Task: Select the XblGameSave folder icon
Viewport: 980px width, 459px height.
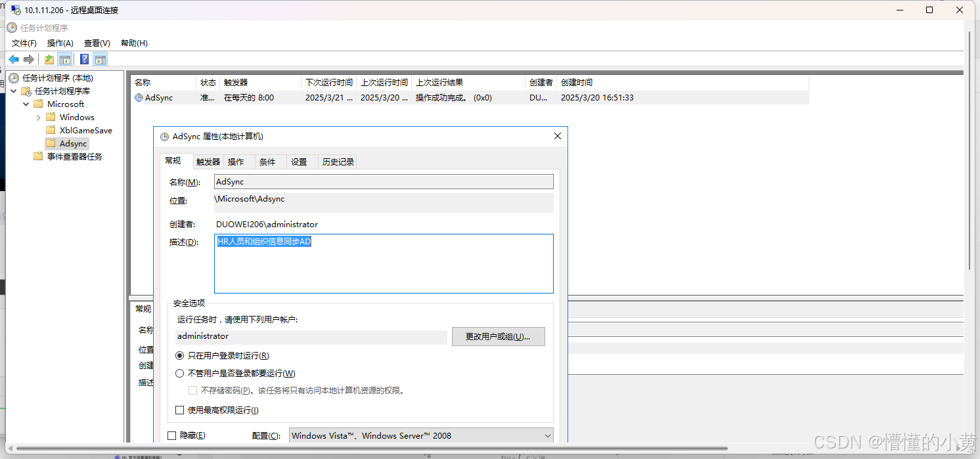Action: coord(51,130)
